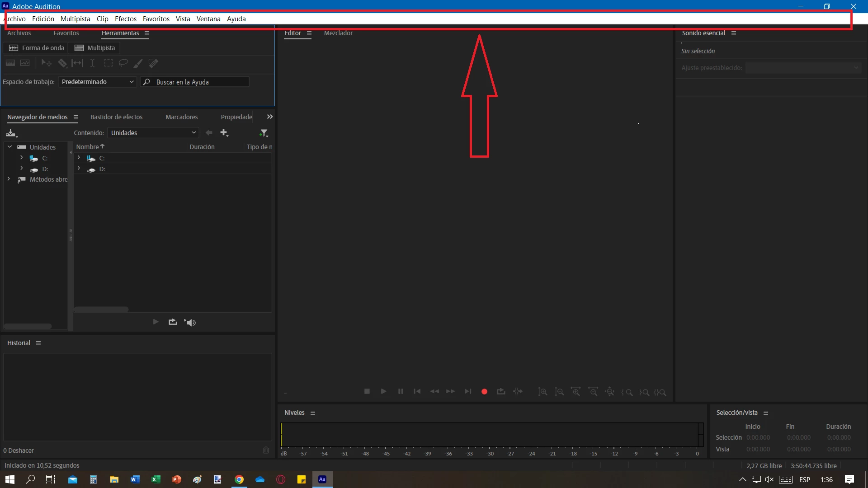Toggle the spectral frequency display icon
This screenshot has width=868, height=488.
(10, 63)
